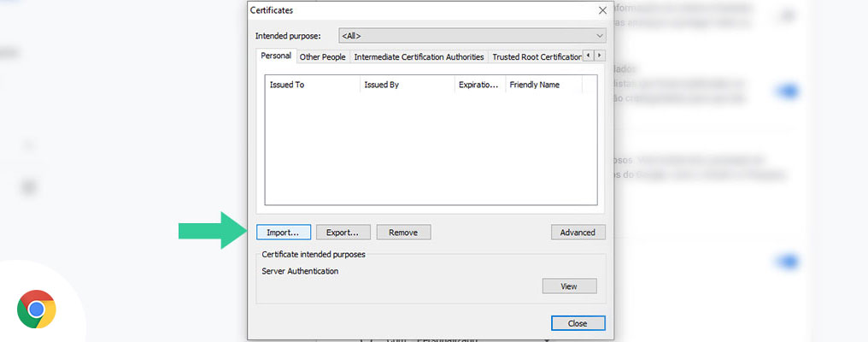Remove the selected certificate

[x=403, y=233]
